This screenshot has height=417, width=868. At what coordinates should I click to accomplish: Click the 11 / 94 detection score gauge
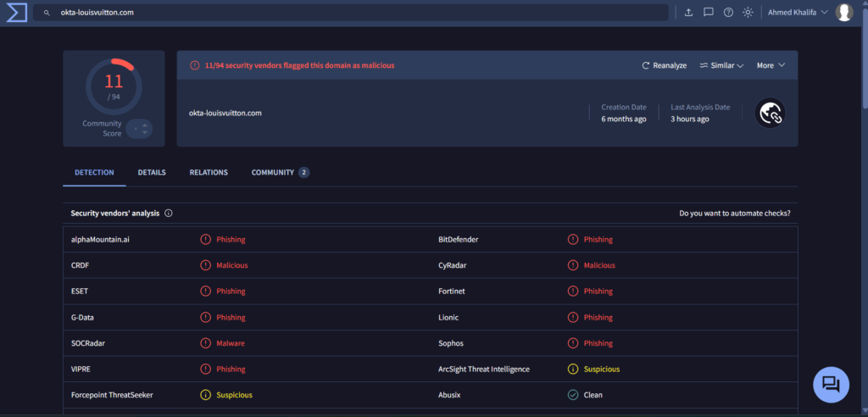tap(114, 86)
